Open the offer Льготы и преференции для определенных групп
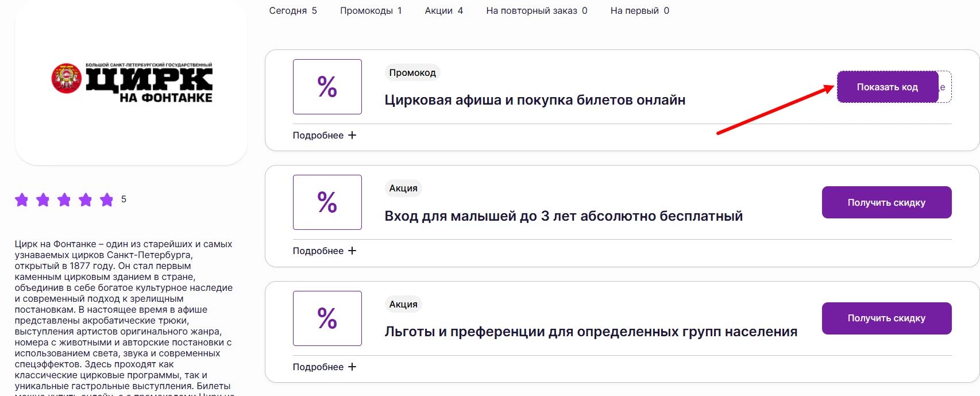The height and width of the screenshot is (396, 980). 591,332
